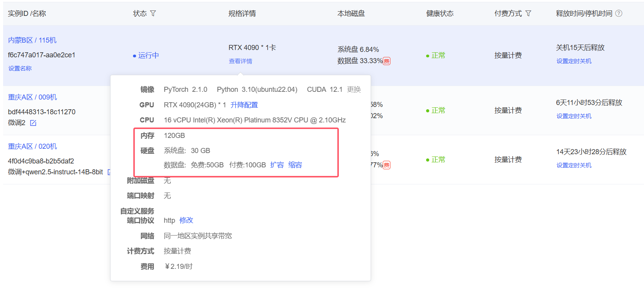Open the 重庆A区 / 009机 instance link

click(x=33, y=97)
